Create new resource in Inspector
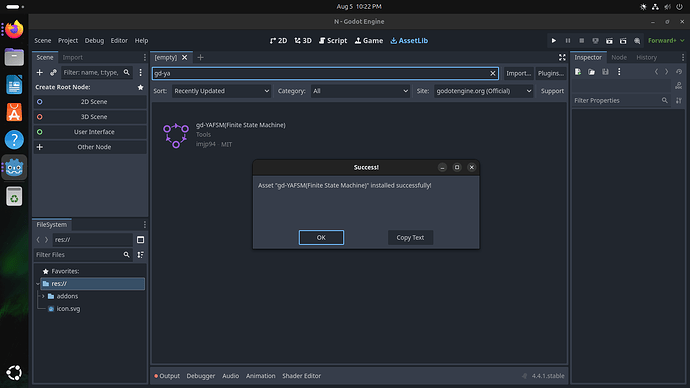Image resolution: width=690 pixels, height=388 pixels. point(578,72)
